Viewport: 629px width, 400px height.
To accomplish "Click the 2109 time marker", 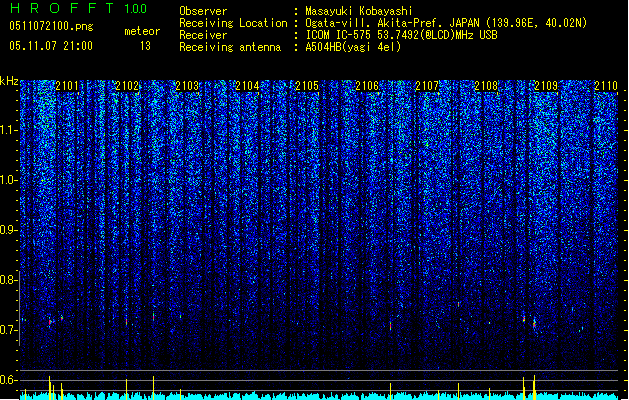I will [546, 86].
